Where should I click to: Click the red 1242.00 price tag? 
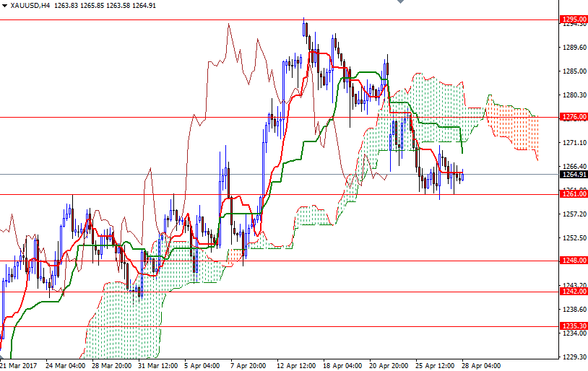click(x=574, y=292)
